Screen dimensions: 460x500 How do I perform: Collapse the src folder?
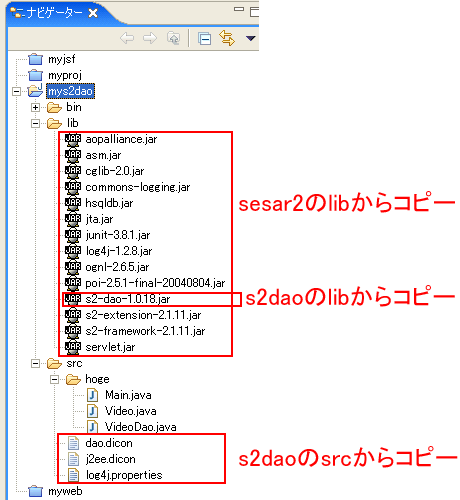pyautogui.click(x=35, y=363)
